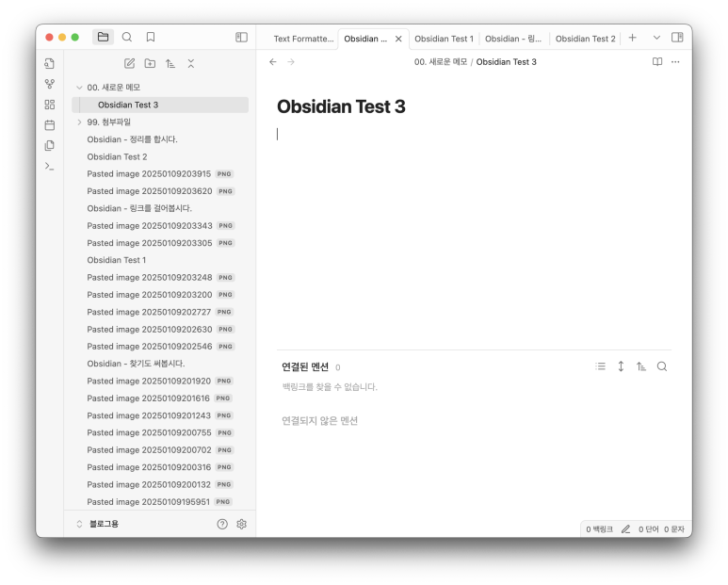Open the 블로그용 vault switcher
This screenshot has height=585, width=728.
pos(98,524)
